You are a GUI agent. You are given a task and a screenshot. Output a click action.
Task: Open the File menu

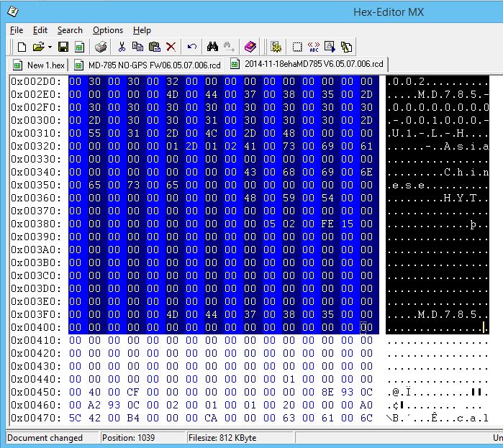click(x=17, y=30)
